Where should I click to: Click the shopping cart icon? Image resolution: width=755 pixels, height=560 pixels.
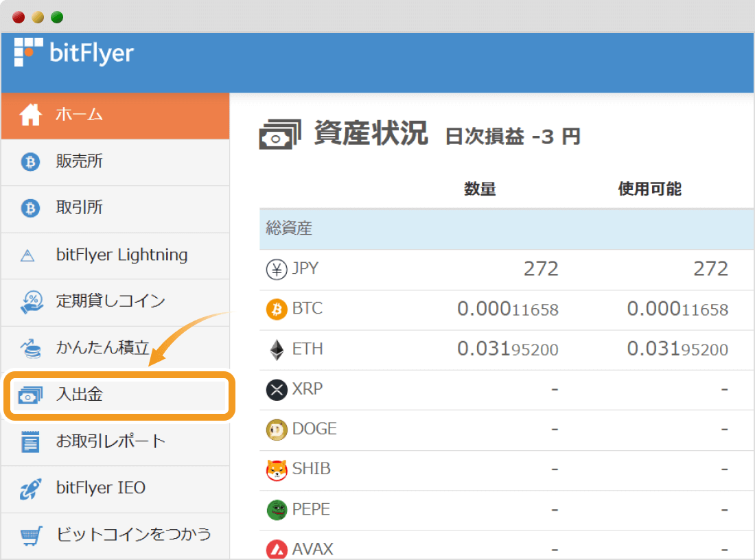tap(32, 535)
